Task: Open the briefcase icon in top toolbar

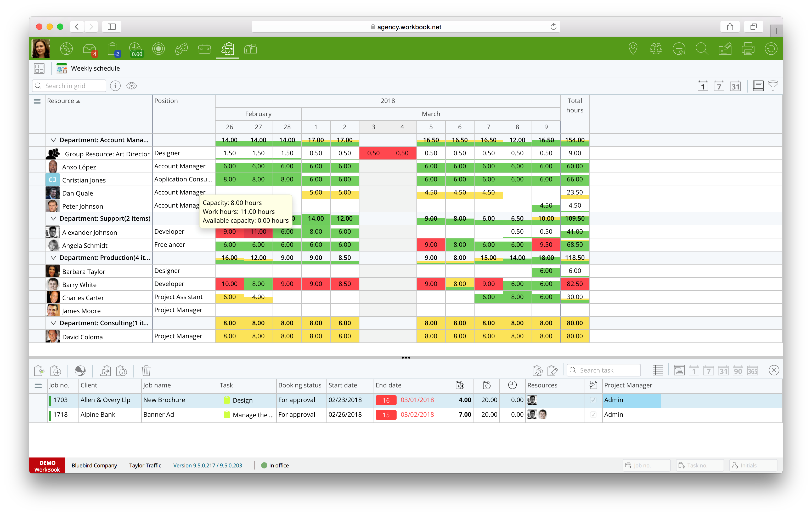Action: [204, 49]
